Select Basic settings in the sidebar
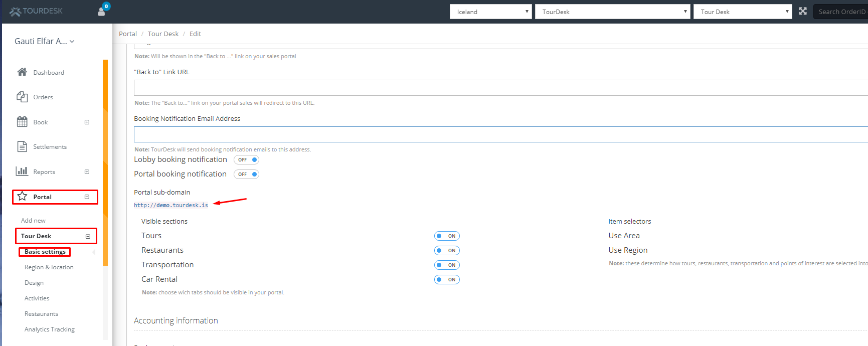This screenshot has width=868, height=346. coord(45,252)
